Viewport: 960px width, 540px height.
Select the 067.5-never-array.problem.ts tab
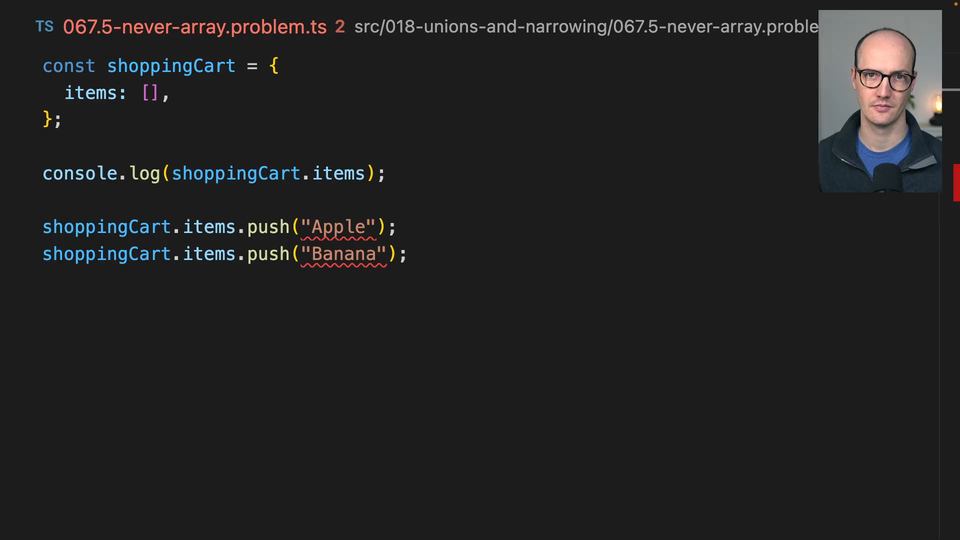click(x=194, y=27)
